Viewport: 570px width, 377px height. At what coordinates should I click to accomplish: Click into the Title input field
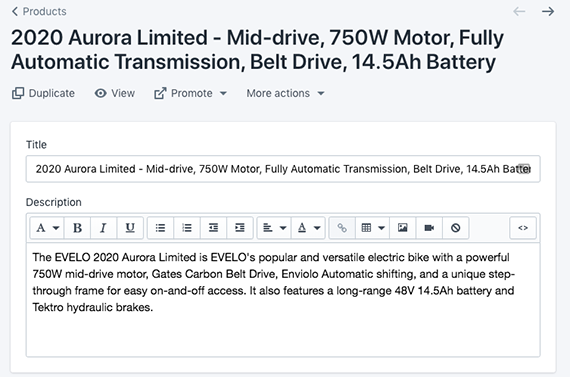(283, 169)
